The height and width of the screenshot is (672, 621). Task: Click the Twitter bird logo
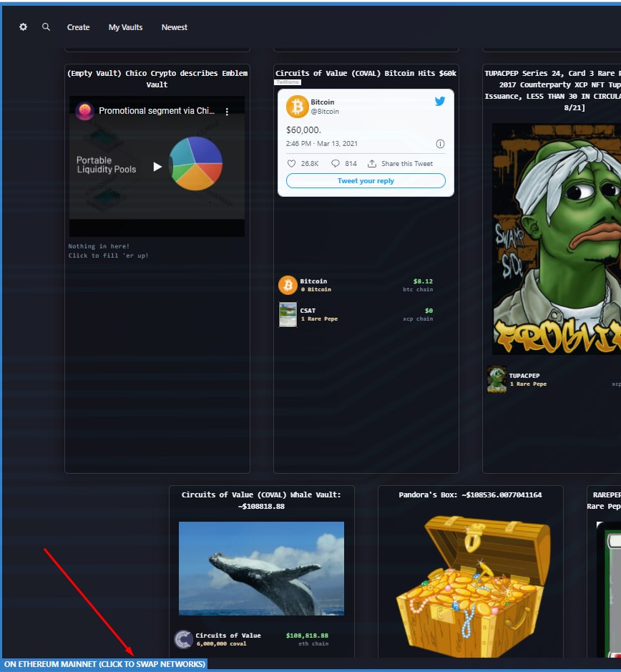(440, 102)
